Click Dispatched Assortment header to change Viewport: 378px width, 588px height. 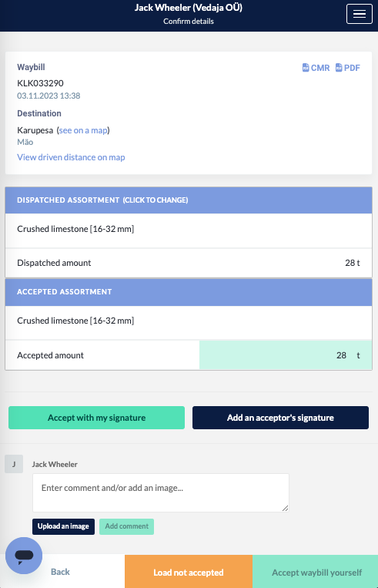click(189, 200)
